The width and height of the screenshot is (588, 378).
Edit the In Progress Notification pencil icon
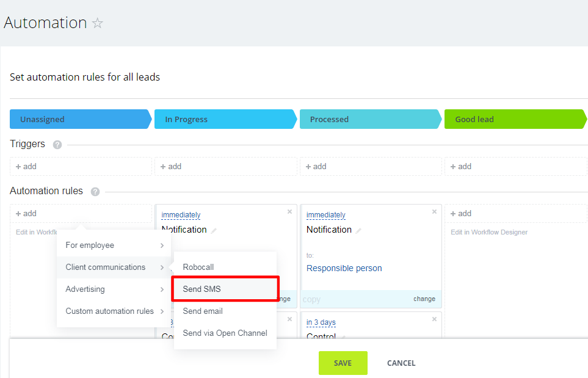click(214, 231)
